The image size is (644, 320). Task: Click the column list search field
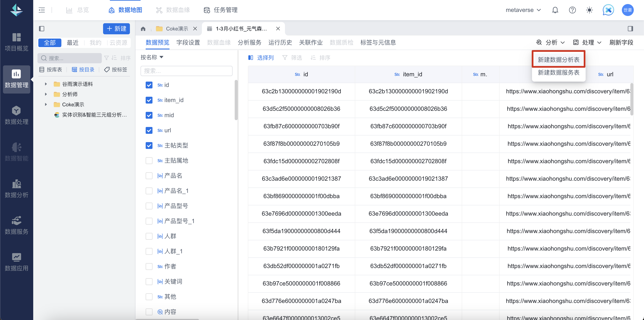(187, 71)
